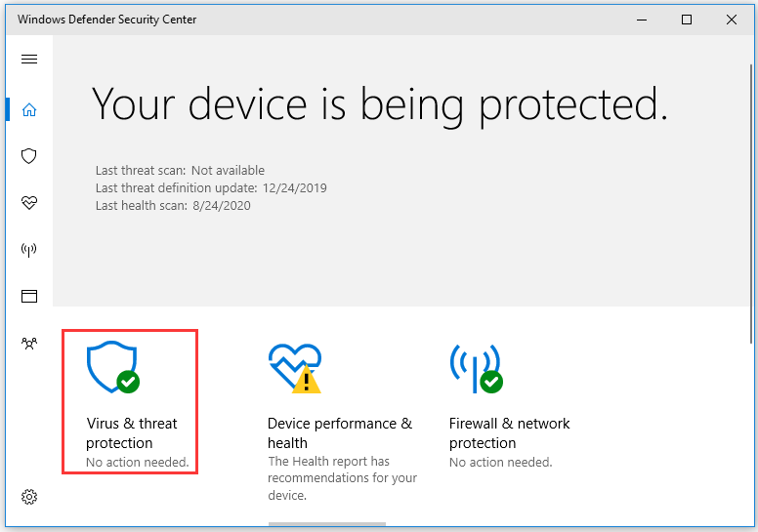758x532 pixels.
Task: Open Device performance & health label
Action: pos(340,433)
